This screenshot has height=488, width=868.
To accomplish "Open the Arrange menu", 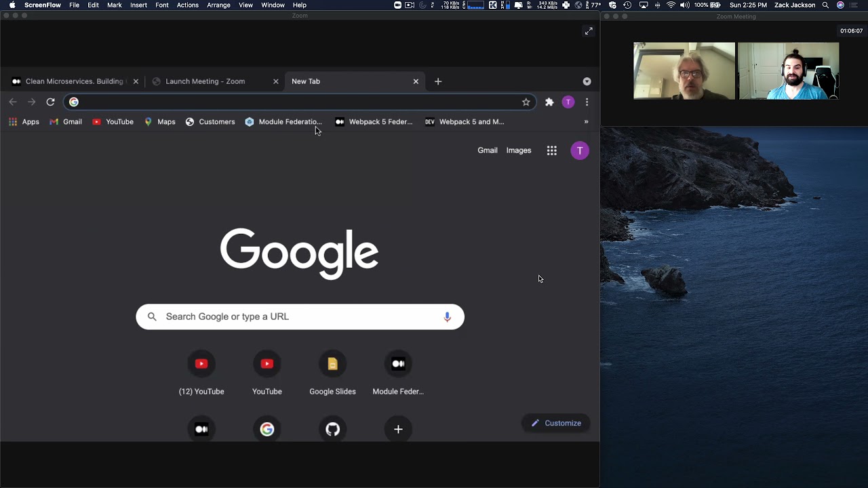I will 218,5.
